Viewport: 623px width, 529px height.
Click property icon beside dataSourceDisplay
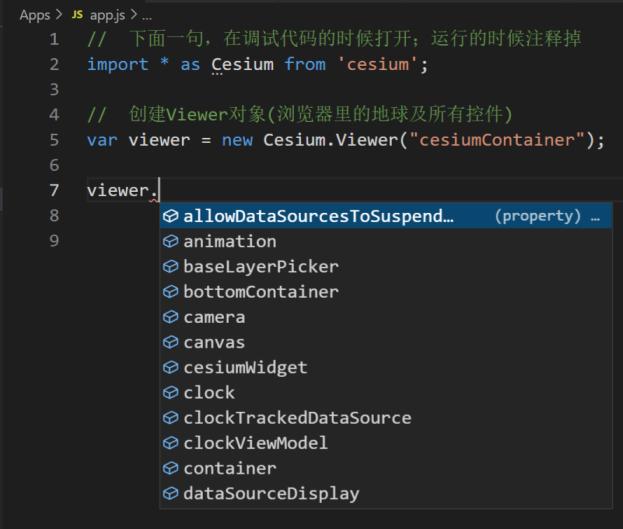(171, 494)
